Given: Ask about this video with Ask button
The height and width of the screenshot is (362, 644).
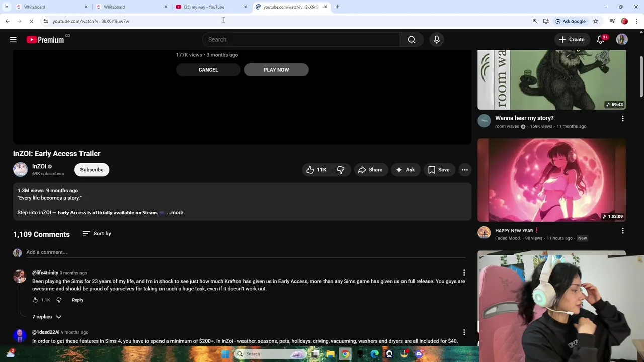Looking at the screenshot, I should (x=406, y=170).
